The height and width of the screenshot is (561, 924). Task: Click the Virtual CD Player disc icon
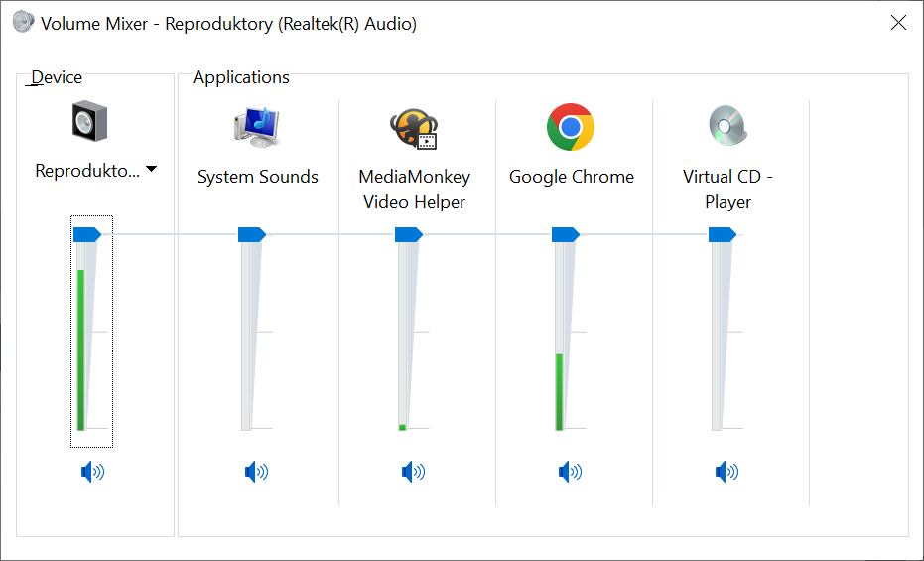coord(728,126)
